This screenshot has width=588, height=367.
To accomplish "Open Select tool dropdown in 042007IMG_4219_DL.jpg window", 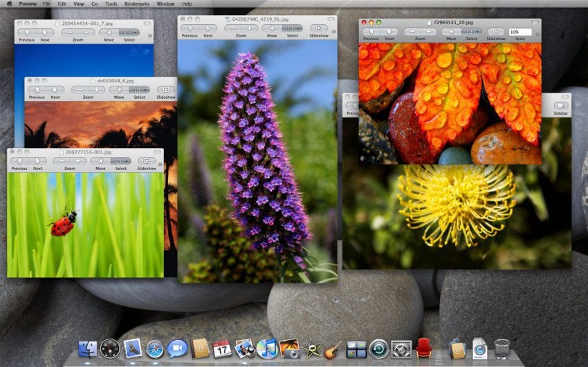I will (x=300, y=28).
